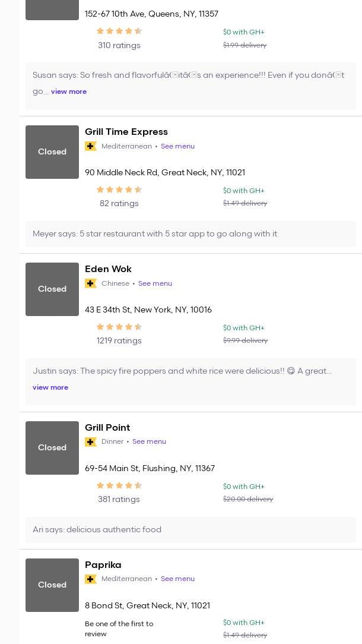The width and height of the screenshot is (362, 644).
Task: Expand Susan's review with view more
Action: [x=69, y=91]
